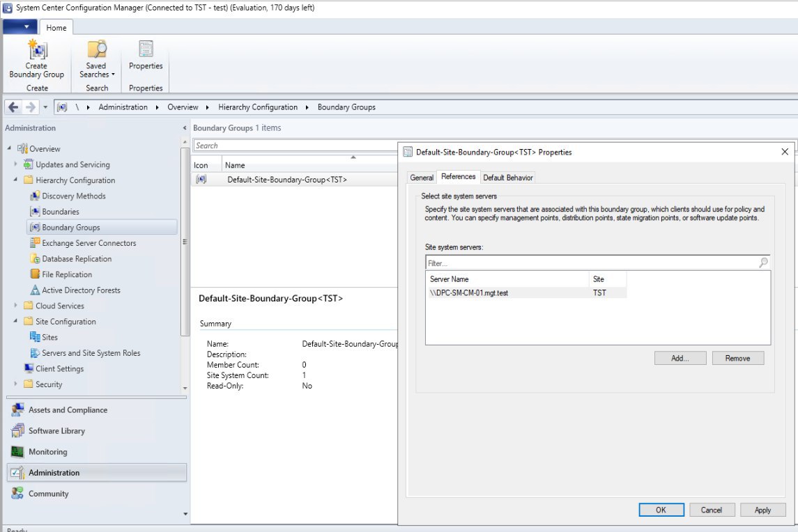Select the Discovery Methods icon
The width and height of the screenshot is (798, 532).
pyautogui.click(x=35, y=196)
